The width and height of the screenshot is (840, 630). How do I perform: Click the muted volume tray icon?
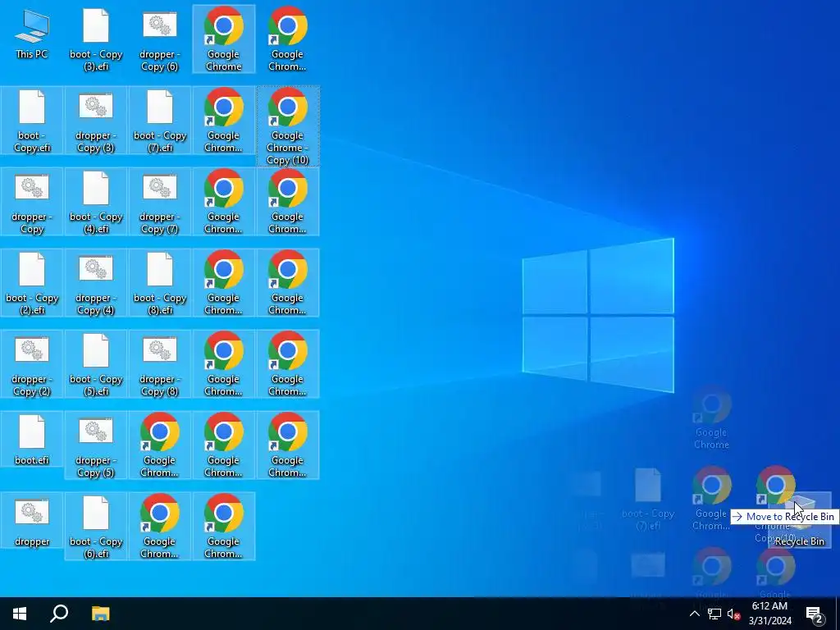tap(733, 614)
